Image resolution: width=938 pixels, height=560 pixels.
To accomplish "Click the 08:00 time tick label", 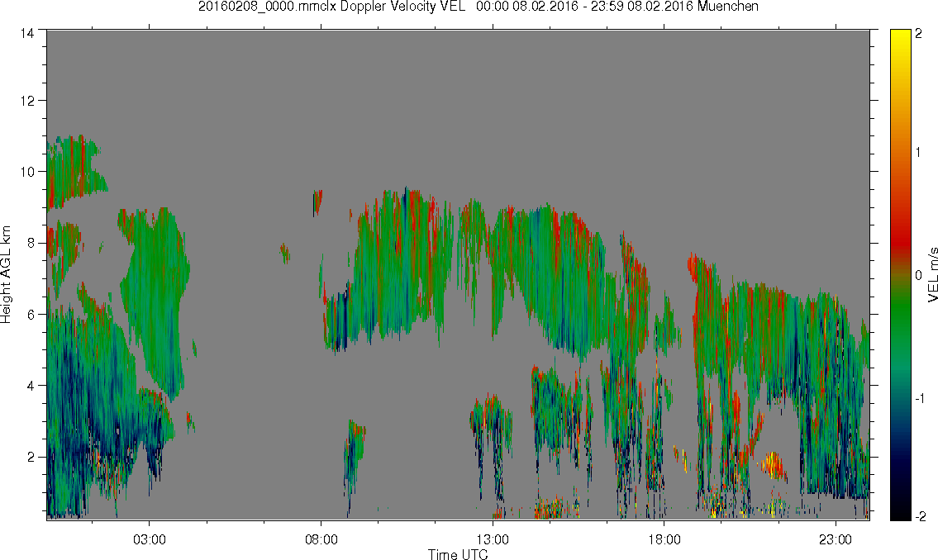I will click(x=321, y=539).
